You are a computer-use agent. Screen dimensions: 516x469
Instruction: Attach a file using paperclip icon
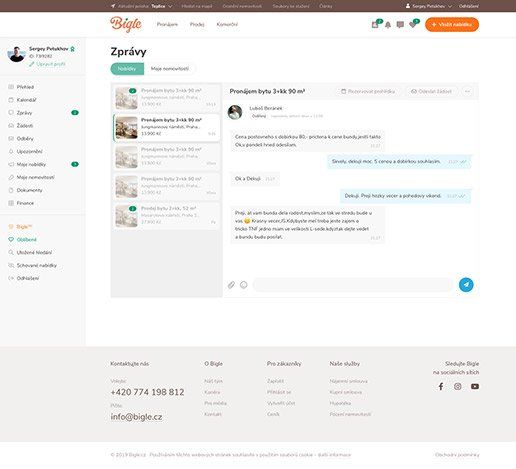click(x=231, y=285)
